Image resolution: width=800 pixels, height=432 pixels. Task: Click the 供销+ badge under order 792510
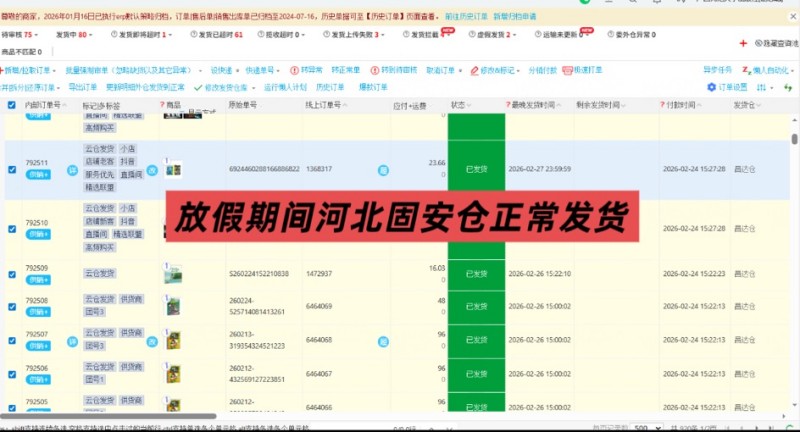[38, 234]
